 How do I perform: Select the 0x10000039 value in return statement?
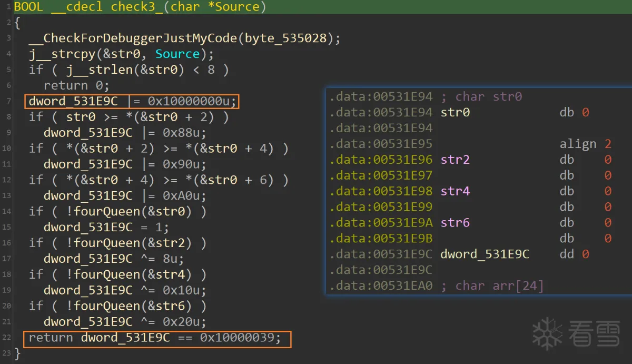click(240, 338)
